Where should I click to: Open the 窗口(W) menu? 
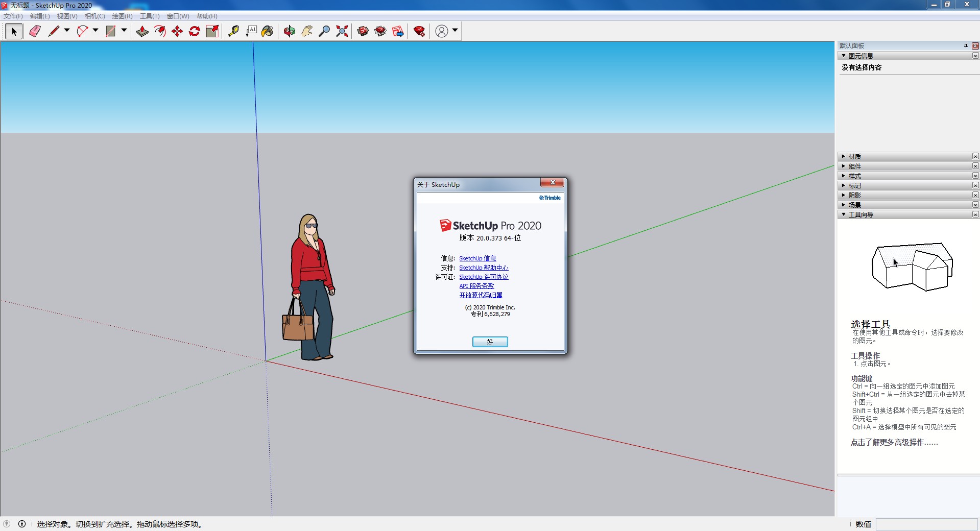178,16
